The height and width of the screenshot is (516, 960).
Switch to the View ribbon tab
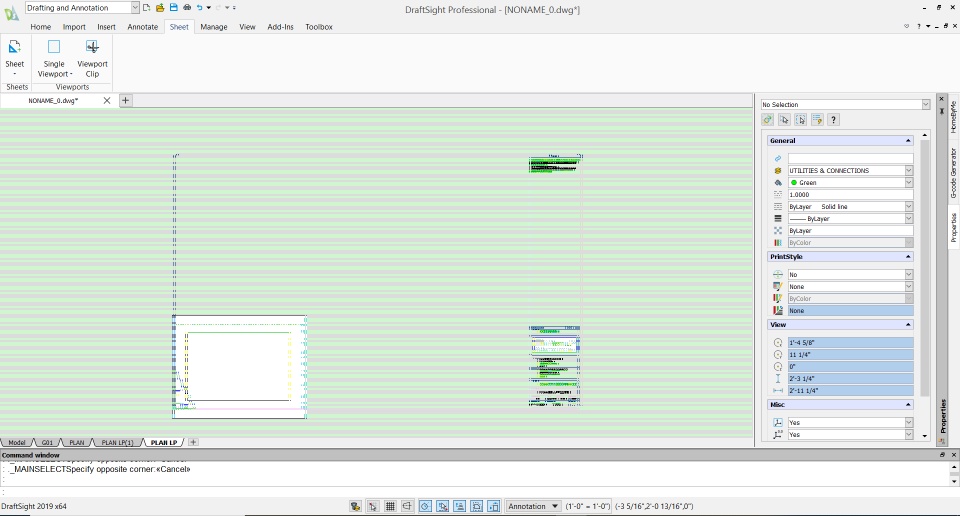pos(247,27)
